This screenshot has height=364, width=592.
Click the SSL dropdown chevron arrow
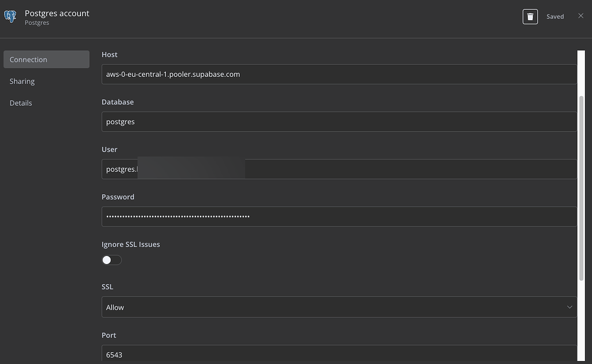569,307
